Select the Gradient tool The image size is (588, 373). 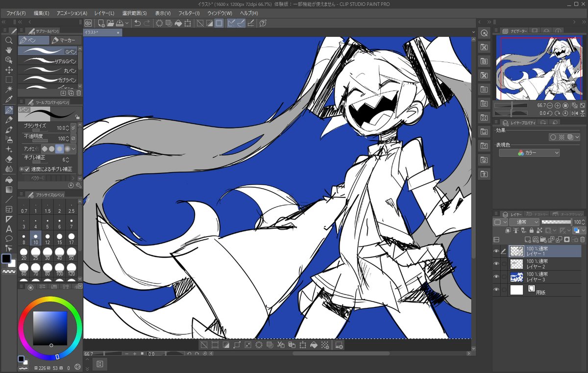point(9,189)
